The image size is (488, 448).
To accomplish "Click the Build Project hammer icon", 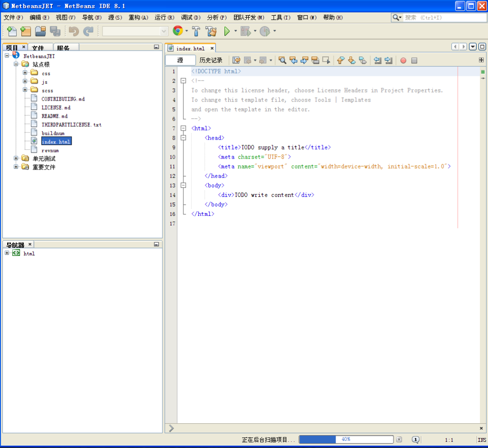I will pyautogui.click(x=196, y=31).
